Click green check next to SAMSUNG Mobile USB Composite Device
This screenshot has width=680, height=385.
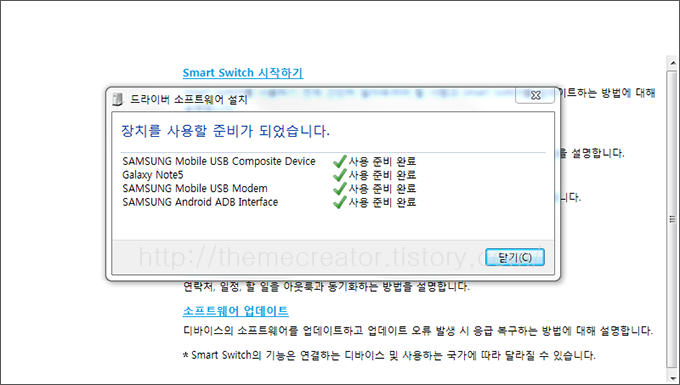[340, 161]
